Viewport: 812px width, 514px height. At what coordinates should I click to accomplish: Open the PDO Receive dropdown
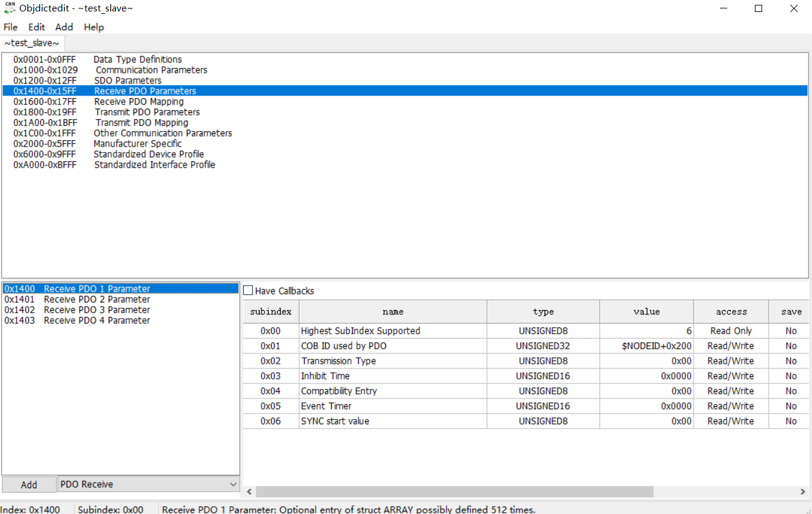pyautogui.click(x=149, y=484)
